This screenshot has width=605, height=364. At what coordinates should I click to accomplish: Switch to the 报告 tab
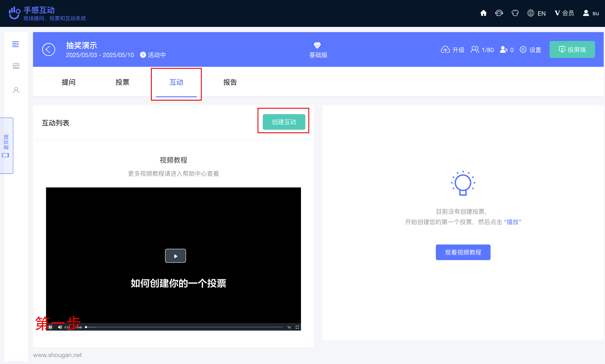230,82
